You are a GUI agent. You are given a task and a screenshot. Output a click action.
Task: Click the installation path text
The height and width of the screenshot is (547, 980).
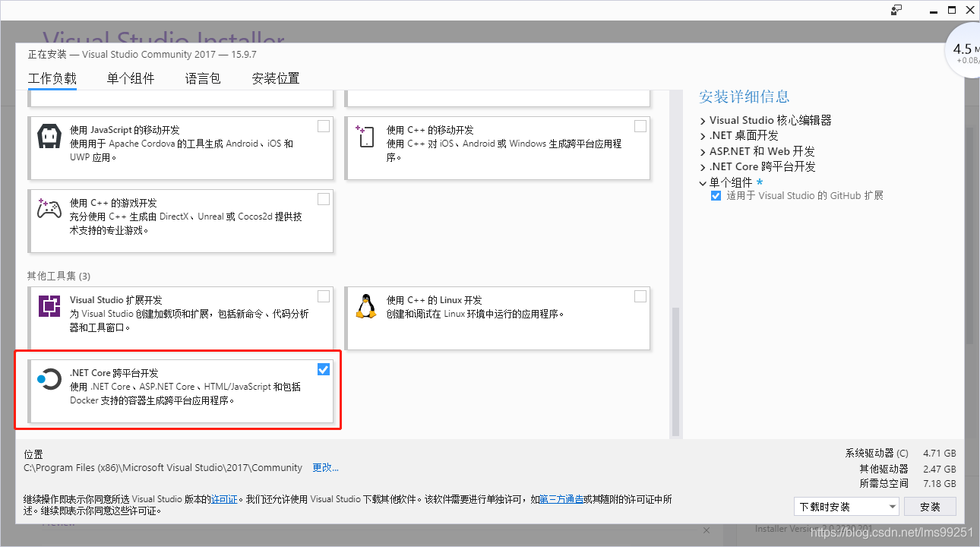[163, 467]
